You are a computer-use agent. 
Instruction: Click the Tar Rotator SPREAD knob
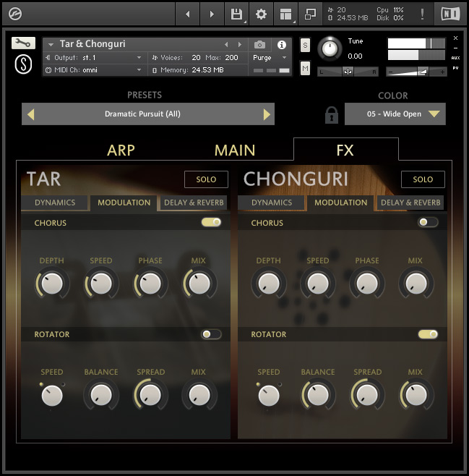pos(150,395)
